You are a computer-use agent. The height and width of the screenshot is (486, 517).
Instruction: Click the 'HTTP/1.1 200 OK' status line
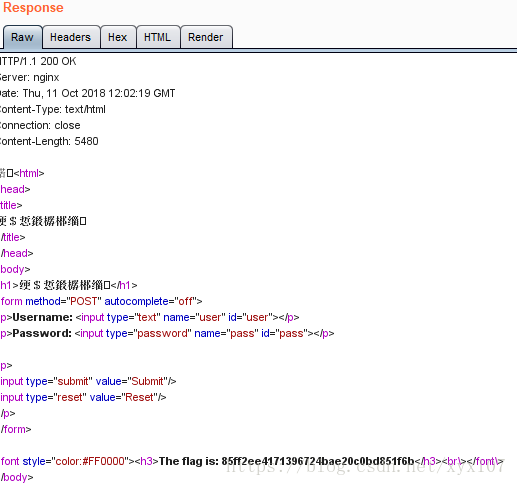(x=38, y=61)
